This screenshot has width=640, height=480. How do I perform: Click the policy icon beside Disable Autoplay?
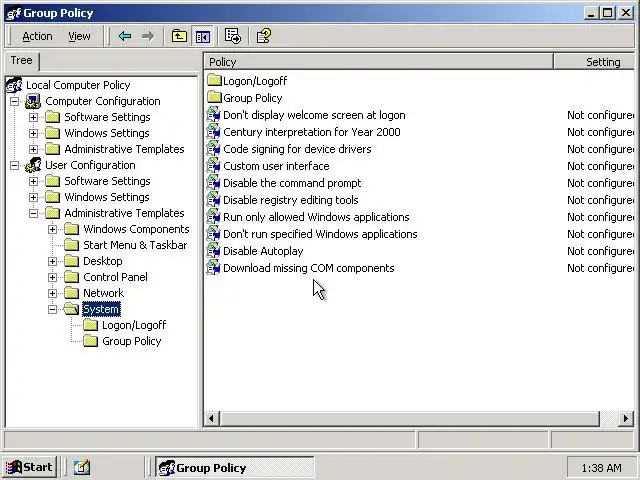pyautogui.click(x=213, y=251)
